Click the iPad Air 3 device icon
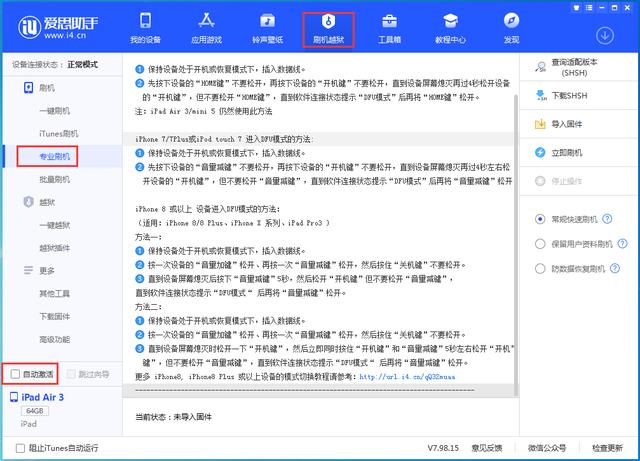This screenshot has width=640, height=461. [14, 397]
